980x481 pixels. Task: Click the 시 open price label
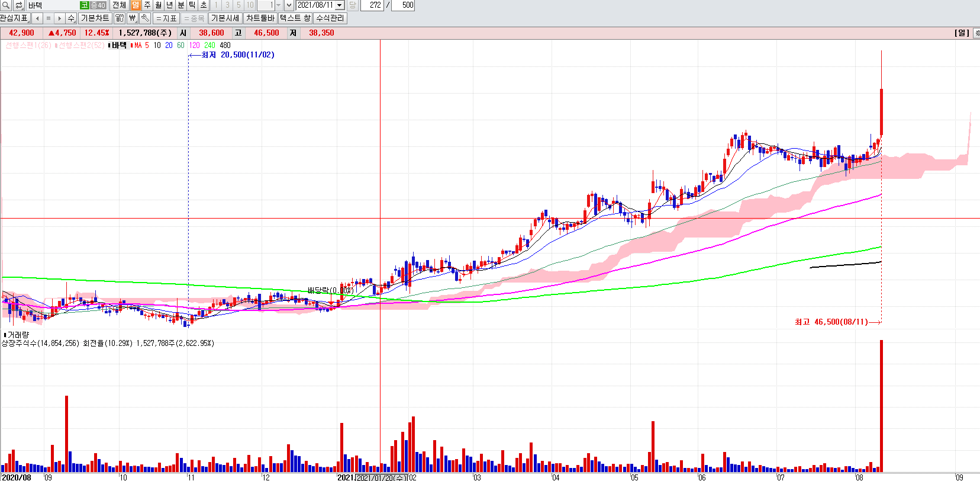pyautogui.click(x=183, y=33)
